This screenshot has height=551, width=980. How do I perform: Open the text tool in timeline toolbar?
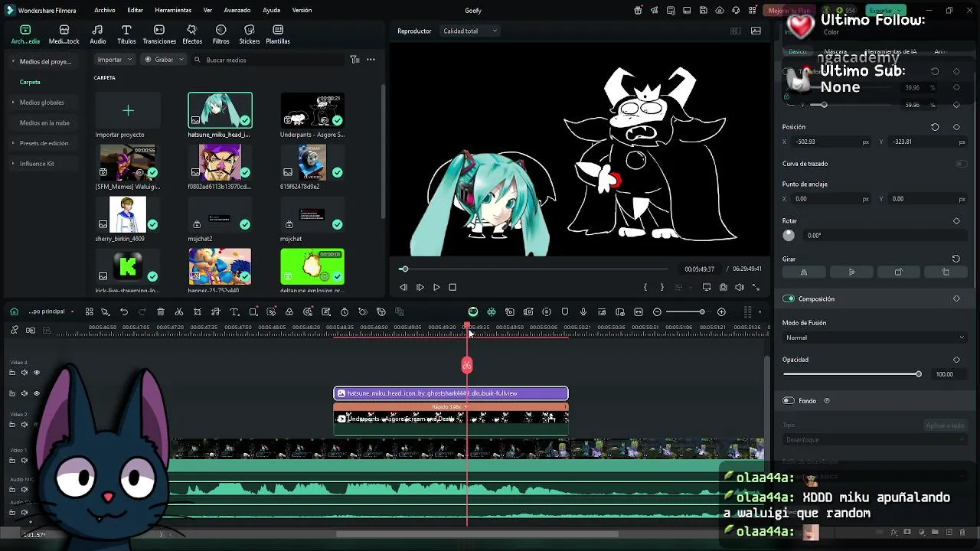(234, 311)
